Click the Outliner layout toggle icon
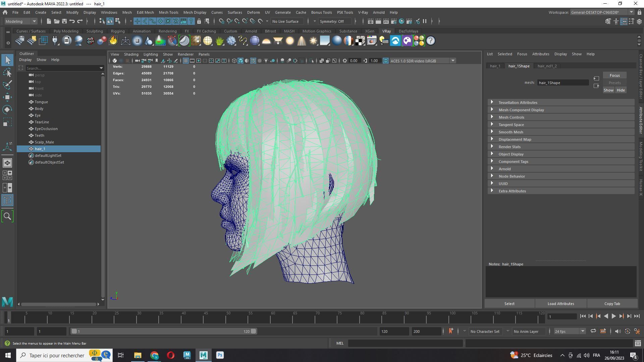The height and width of the screenshot is (362, 644). [7, 200]
